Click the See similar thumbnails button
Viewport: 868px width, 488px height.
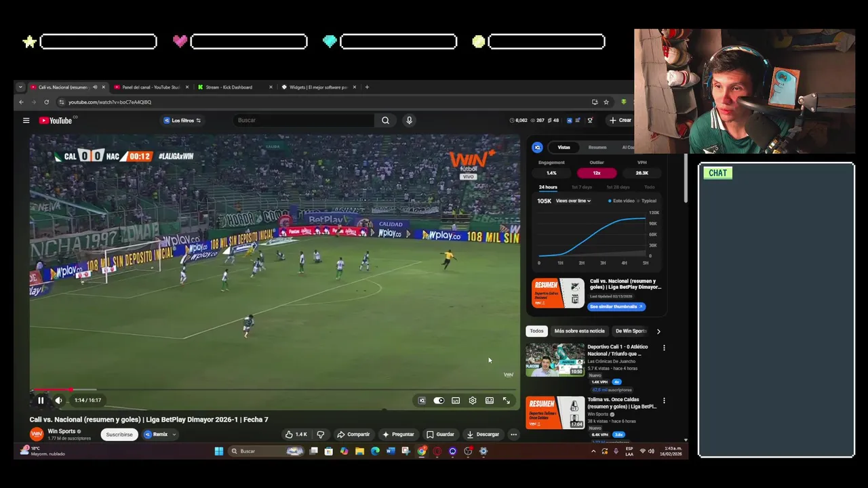tap(616, 306)
